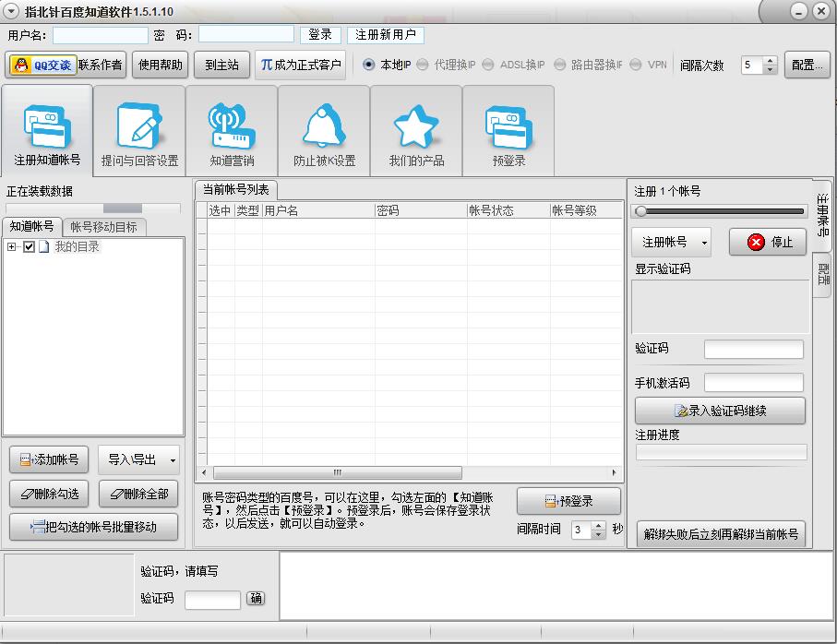Click the scrollbar right arrow in account list

pos(614,472)
